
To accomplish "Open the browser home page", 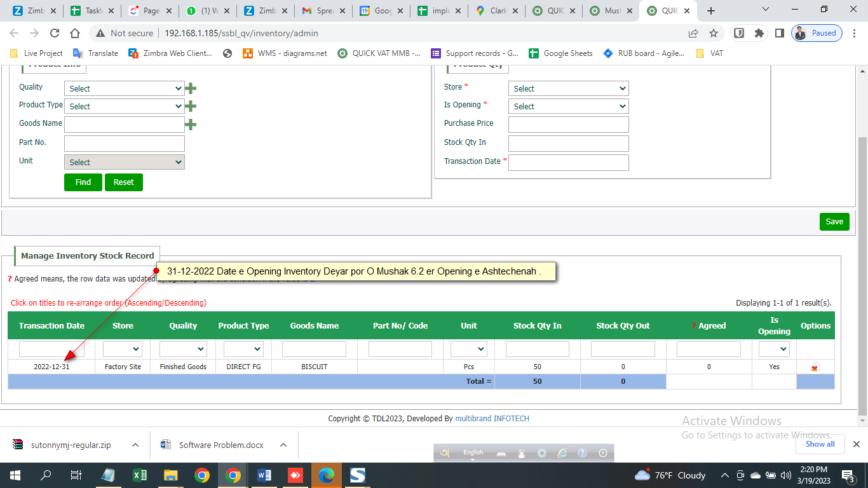I will pos(75,33).
